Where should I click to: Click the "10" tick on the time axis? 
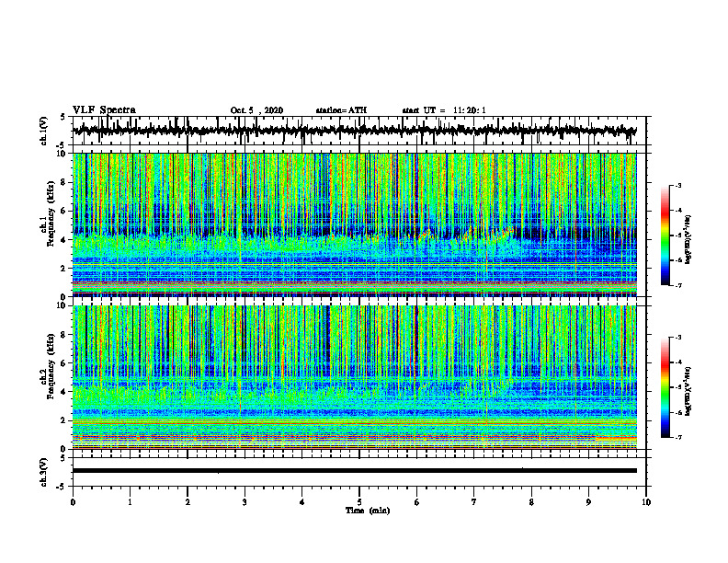646,502
